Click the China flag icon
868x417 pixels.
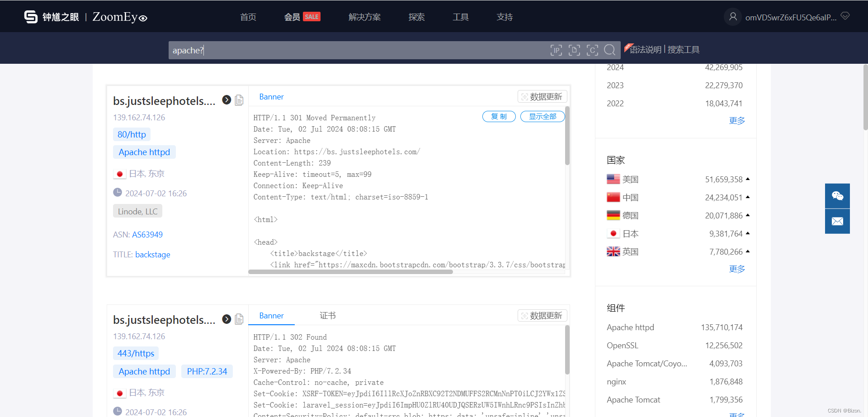click(x=613, y=197)
